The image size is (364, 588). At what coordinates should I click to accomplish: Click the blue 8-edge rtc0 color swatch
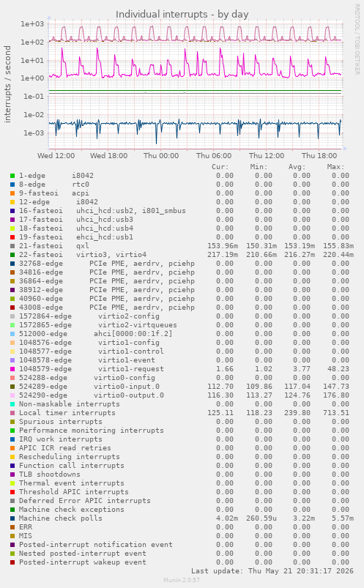(x=12, y=185)
